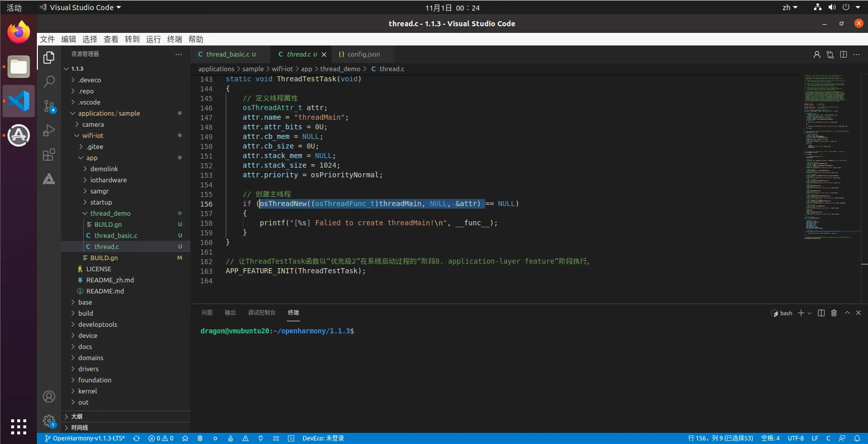Viewport: 868px width, 444px height.
Task: Click the Manage settings gear icon
Action: coord(49,420)
